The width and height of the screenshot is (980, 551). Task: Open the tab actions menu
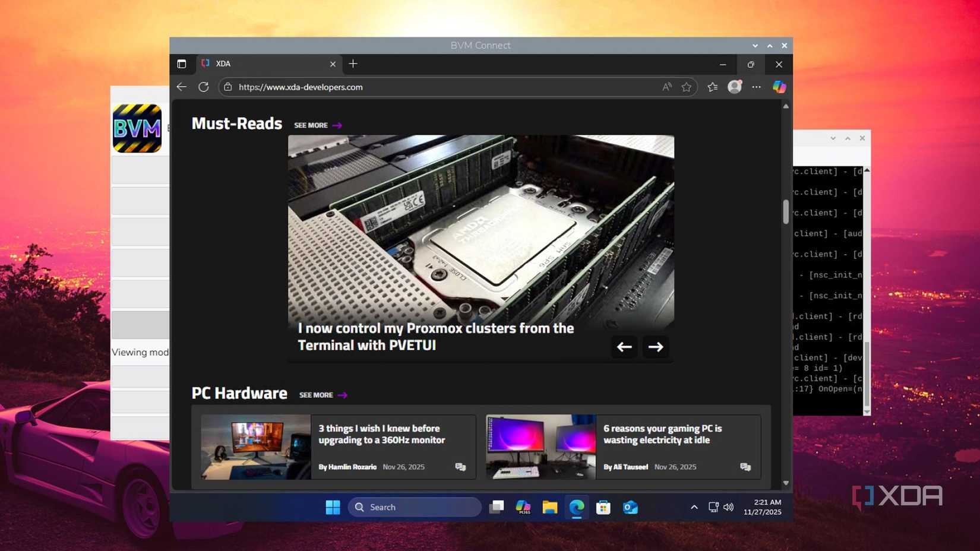pyautogui.click(x=182, y=64)
